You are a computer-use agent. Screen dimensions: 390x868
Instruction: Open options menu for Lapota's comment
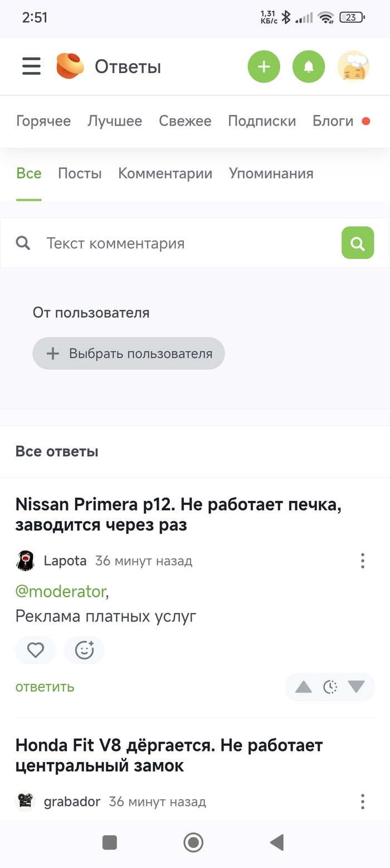(362, 561)
